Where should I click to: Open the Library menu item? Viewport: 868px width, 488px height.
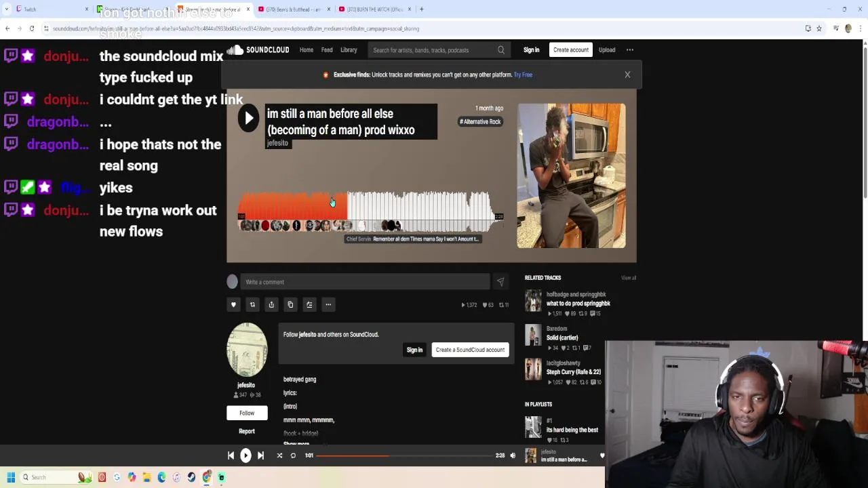click(x=349, y=50)
